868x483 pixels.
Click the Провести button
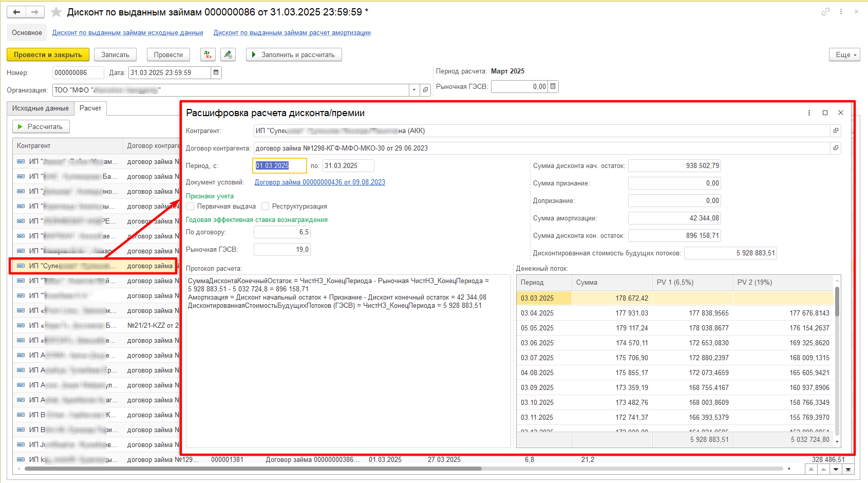(x=168, y=54)
